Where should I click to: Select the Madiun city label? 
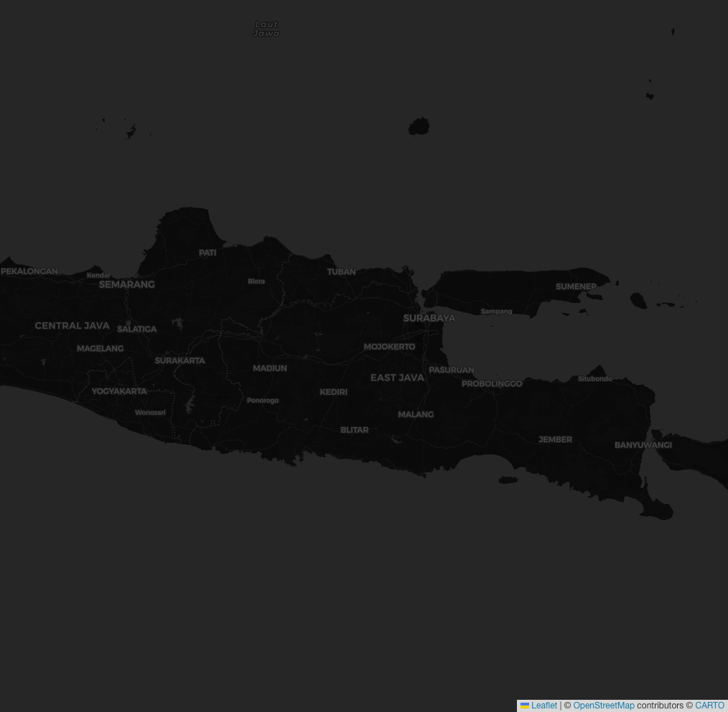[269, 368]
